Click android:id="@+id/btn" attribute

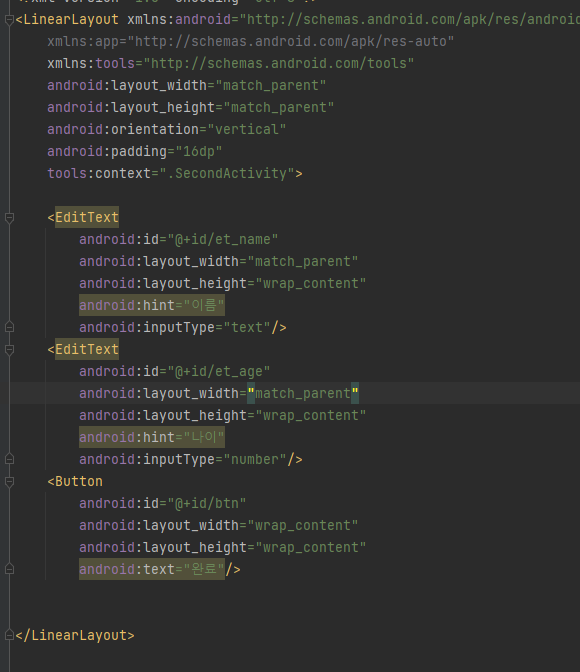click(x=162, y=504)
